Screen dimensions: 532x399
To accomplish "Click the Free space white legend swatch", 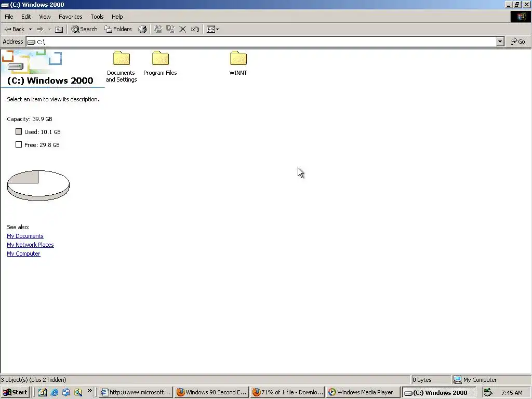I will [19, 144].
